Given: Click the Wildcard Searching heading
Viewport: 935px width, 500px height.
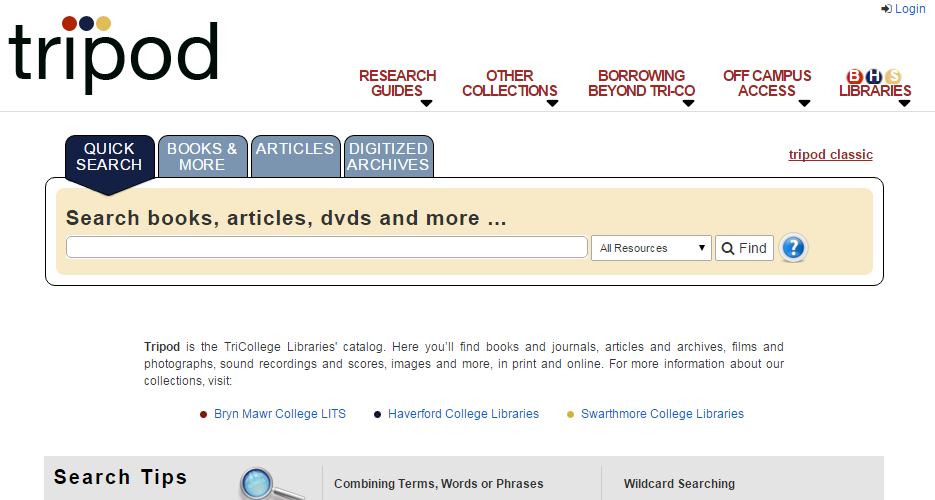Looking at the screenshot, I should 679,484.
